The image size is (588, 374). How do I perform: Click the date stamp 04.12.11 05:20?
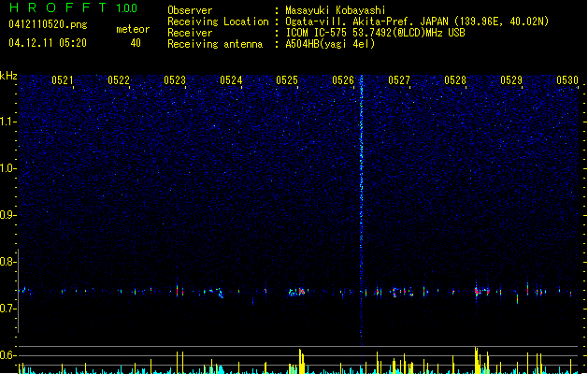[48, 43]
